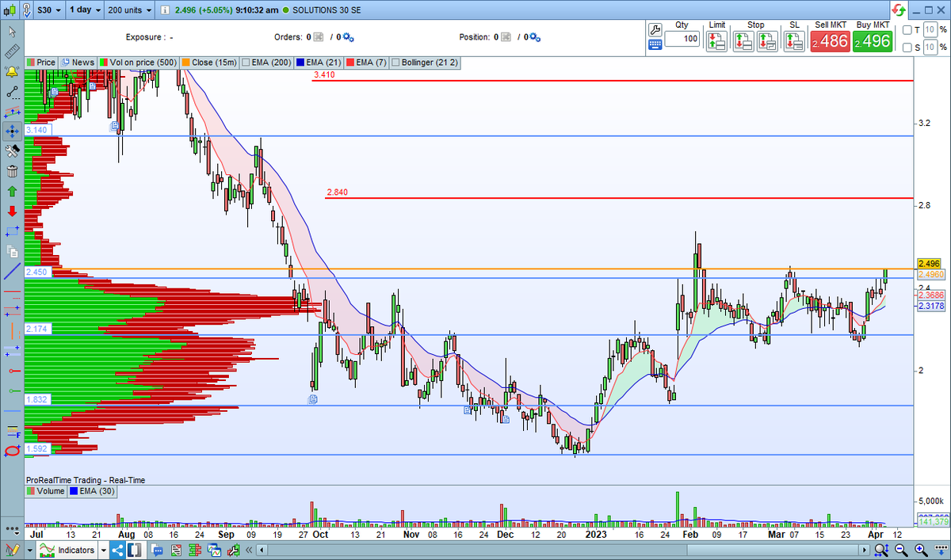Click the Qty input field showing 100
Image resolution: width=951 pixels, height=560 pixels.
[682, 39]
